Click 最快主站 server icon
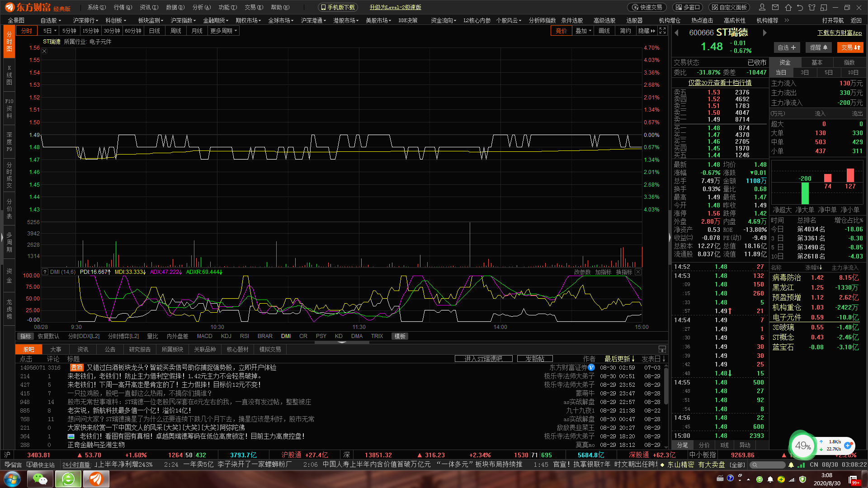This screenshot has width=868, height=488. (x=41, y=465)
